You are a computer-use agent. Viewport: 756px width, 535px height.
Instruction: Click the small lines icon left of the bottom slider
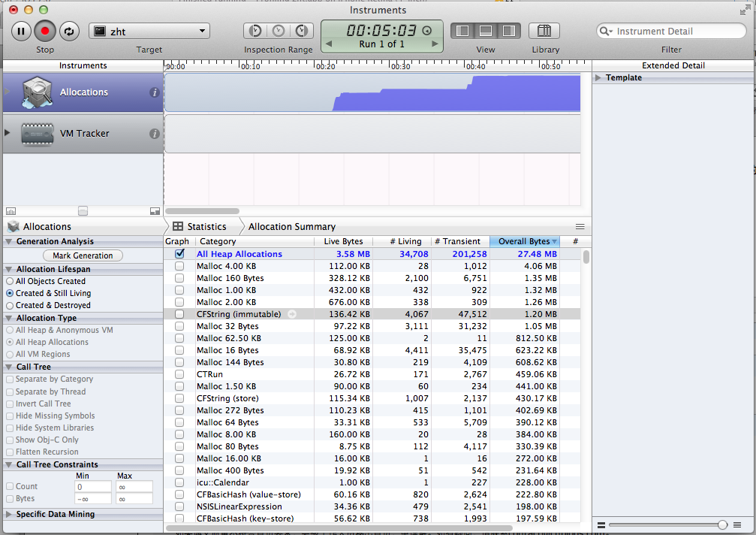point(601,525)
